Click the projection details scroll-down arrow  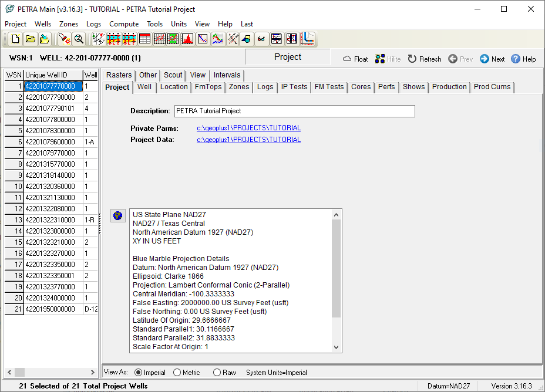point(336,347)
